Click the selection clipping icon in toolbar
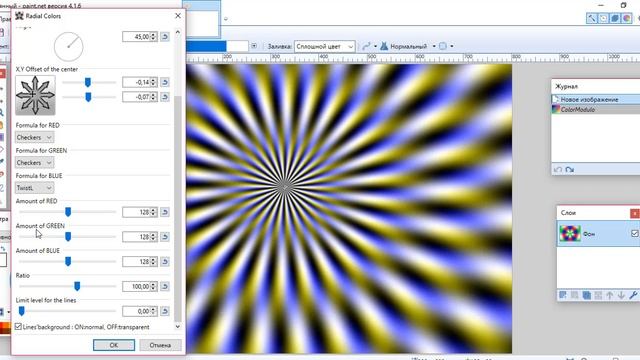The width and height of the screenshot is (640, 360). pos(443,46)
